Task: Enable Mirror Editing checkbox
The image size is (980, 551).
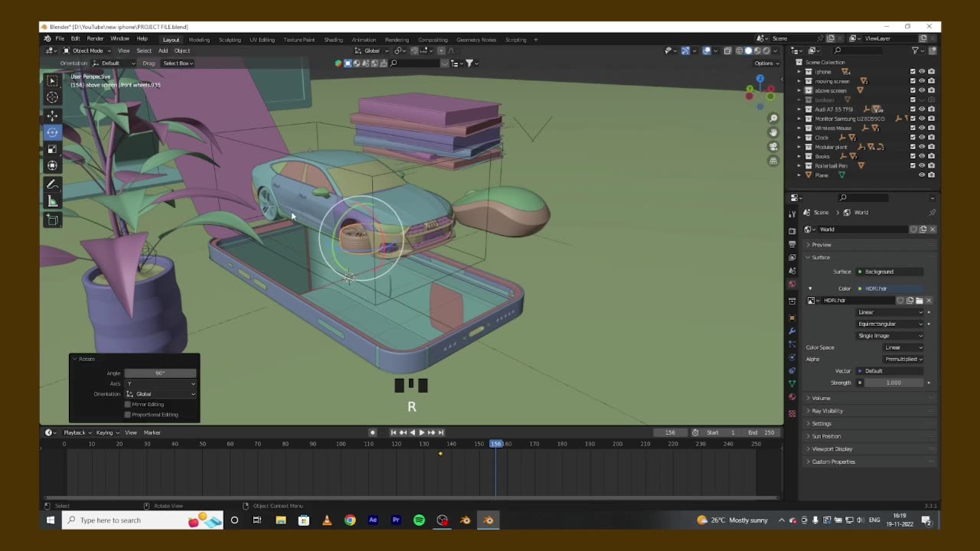Action: coord(127,404)
